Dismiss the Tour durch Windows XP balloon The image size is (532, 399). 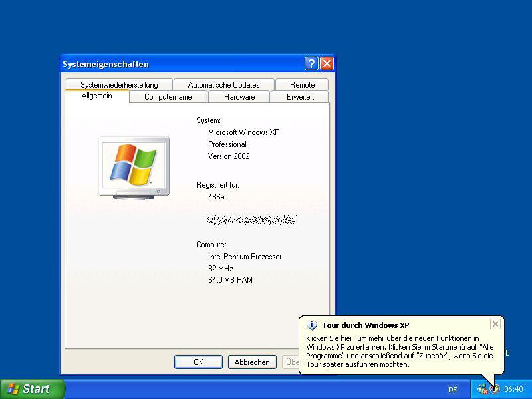point(495,324)
